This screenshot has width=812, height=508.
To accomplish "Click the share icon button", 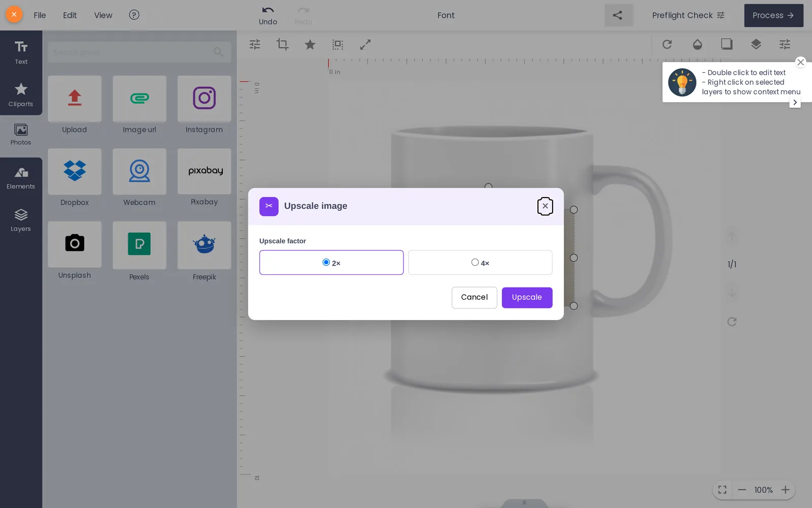I will click(618, 15).
